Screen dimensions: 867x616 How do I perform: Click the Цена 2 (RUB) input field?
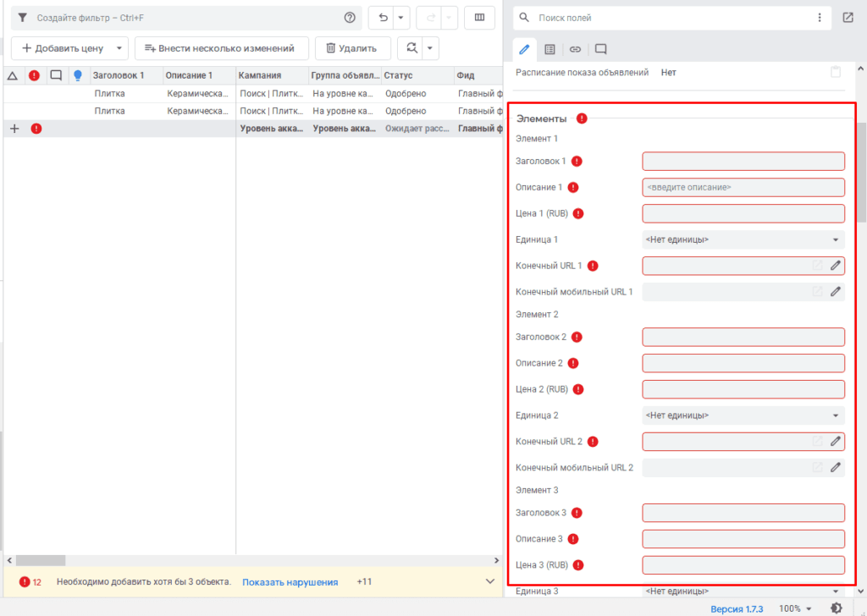click(x=743, y=389)
